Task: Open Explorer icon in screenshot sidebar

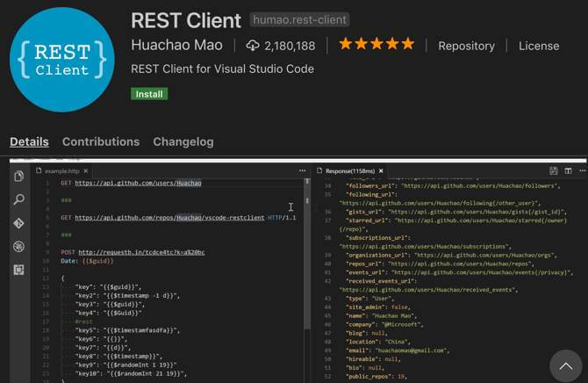Action: (18, 176)
